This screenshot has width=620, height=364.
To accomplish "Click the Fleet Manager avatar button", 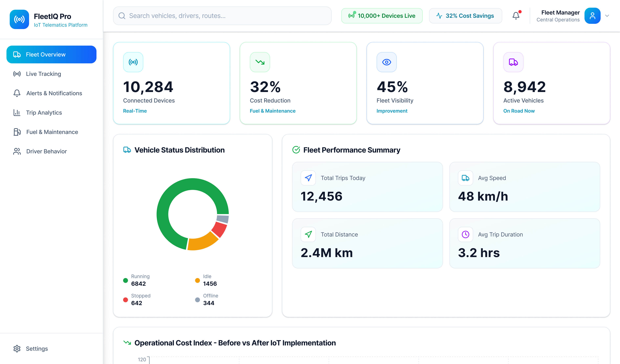I will [592, 16].
